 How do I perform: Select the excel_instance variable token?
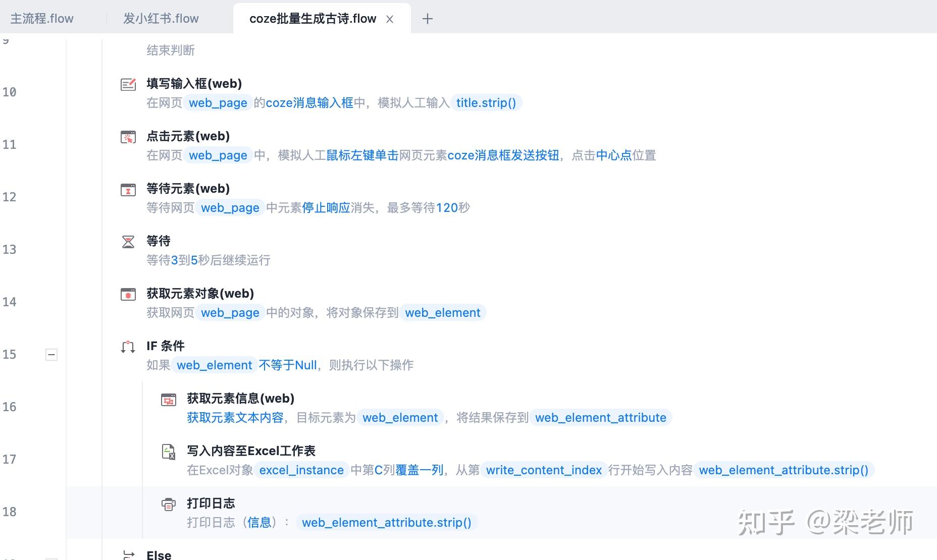pos(301,470)
